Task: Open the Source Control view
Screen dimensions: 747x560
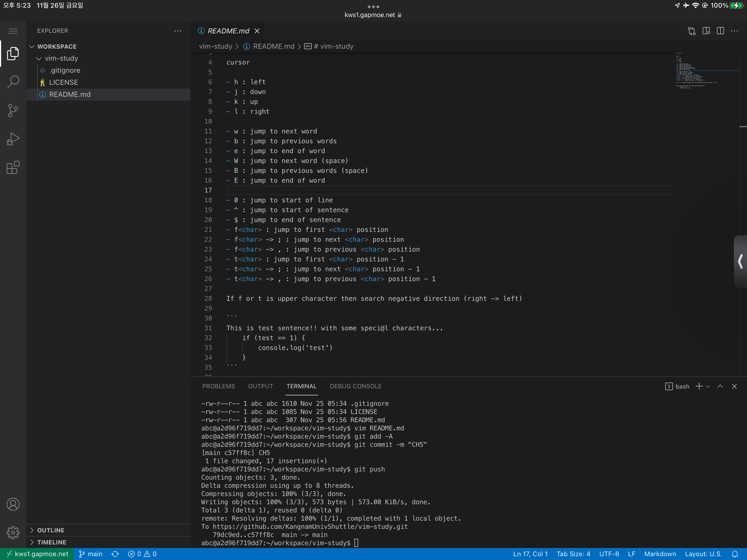Action: [13, 110]
